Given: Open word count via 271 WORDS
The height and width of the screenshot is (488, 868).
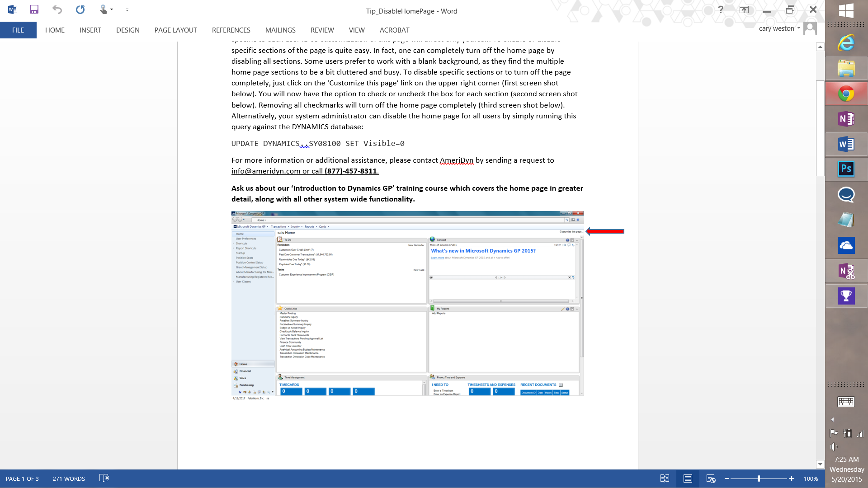Looking at the screenshot, I should [x=69, y=479].
